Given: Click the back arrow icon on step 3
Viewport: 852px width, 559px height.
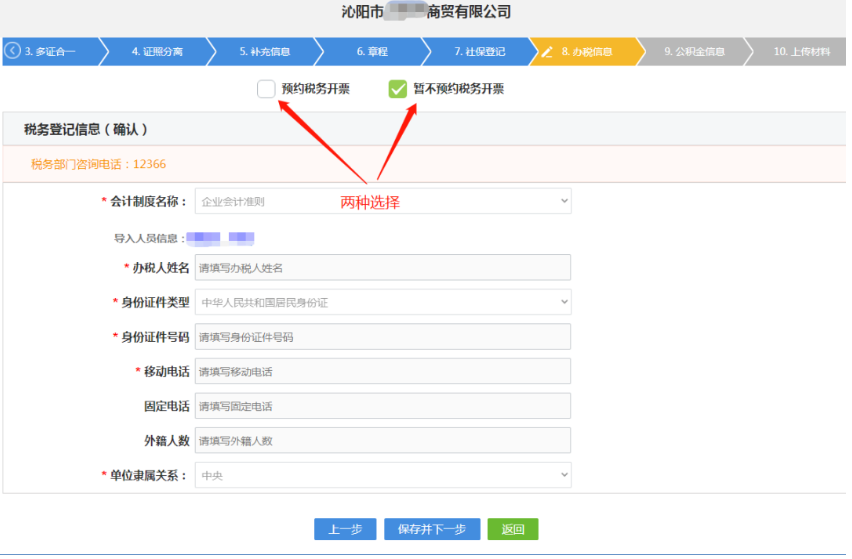Looking at the screenshot, I should (13, 51).
